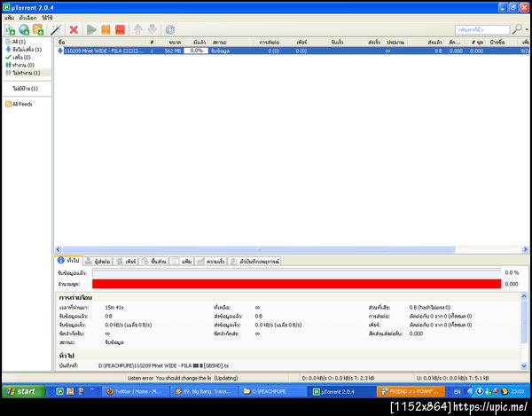
Task: Select the Downloading (1) sidebar category
Action: tap(23, 50)
